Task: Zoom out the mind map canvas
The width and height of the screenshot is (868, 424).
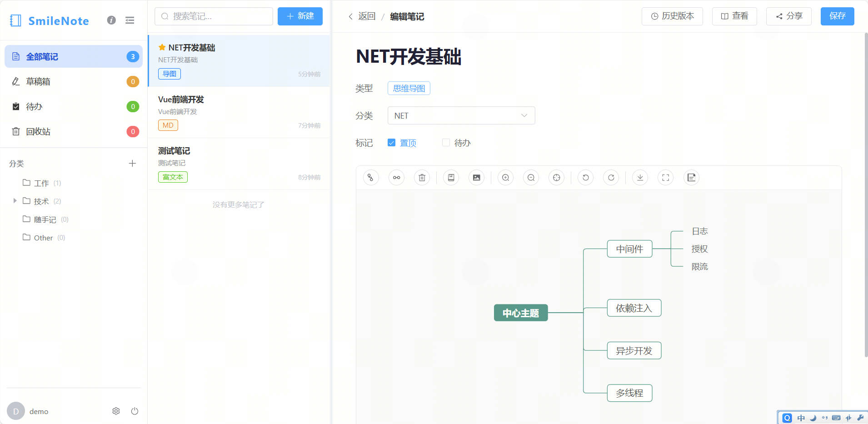Action: [531, 178]
